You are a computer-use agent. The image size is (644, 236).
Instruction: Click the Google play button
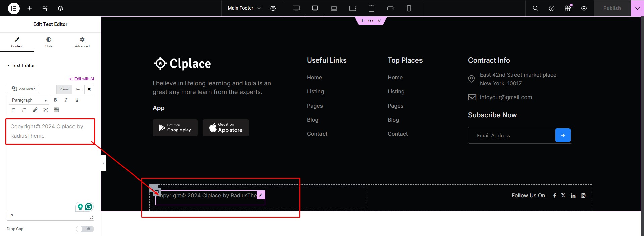click(175, 128)
